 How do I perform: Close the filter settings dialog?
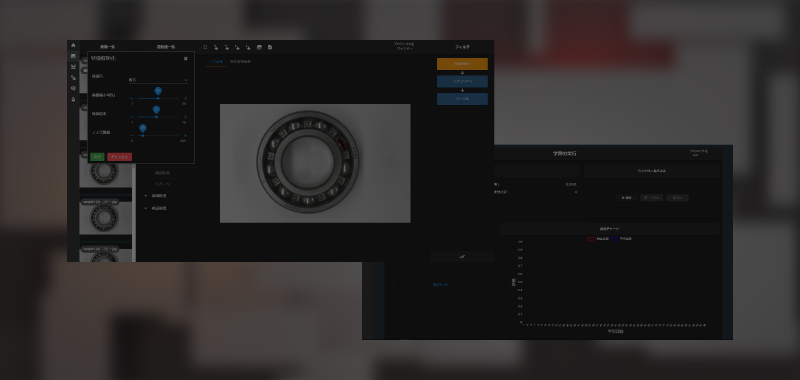tap(186, 59)
